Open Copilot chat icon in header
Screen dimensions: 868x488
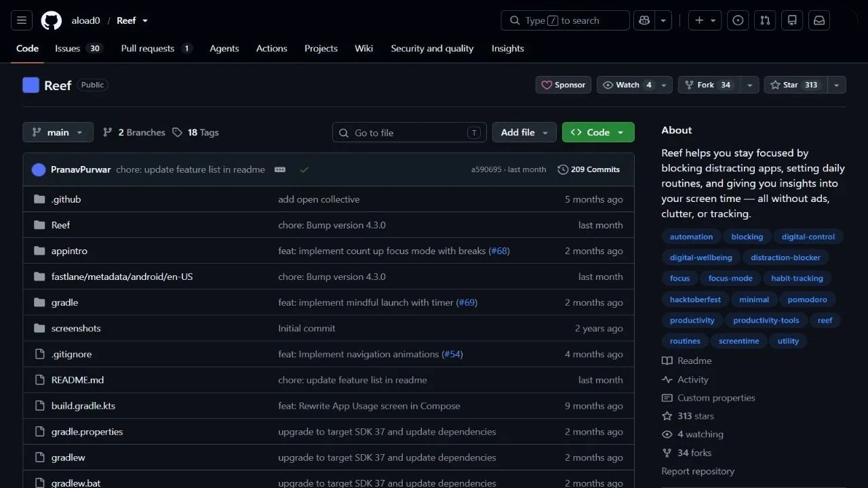[643, 20]
